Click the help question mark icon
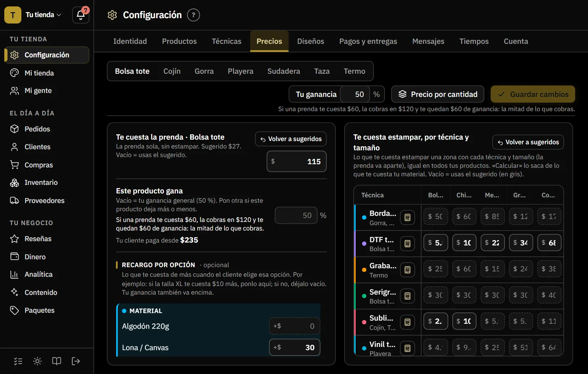This screenshot has height=374, width=588. click(x=194, y=15)
